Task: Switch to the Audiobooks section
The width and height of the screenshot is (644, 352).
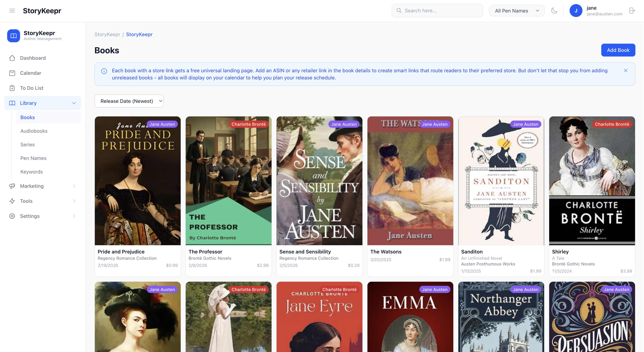Action: coord(34,131)
